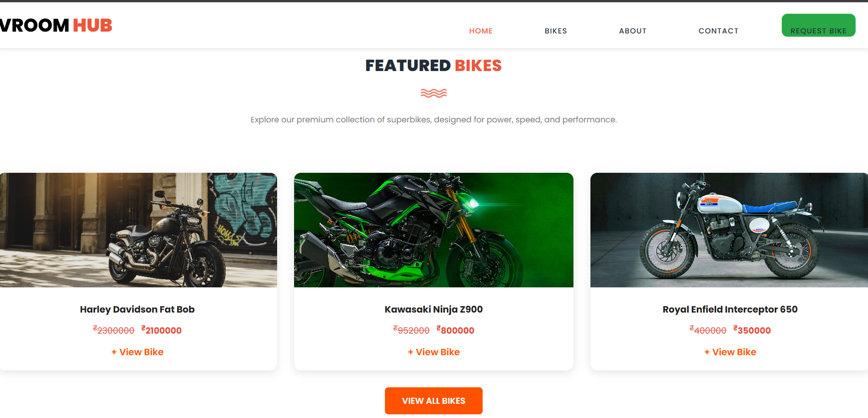This screenshot has height=418, width=868.
Task: Open the ABOUT page link
Action: pos(633,31)
